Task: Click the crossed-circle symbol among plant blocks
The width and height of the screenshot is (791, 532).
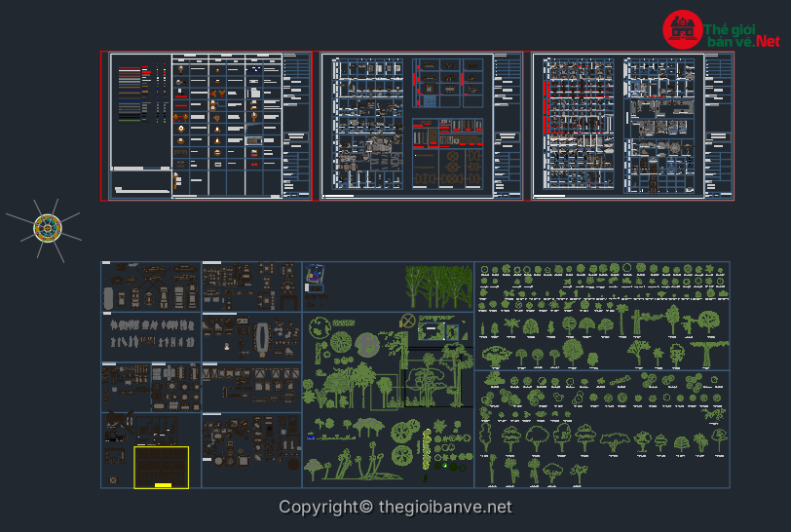Action: [x=409, y=323]
